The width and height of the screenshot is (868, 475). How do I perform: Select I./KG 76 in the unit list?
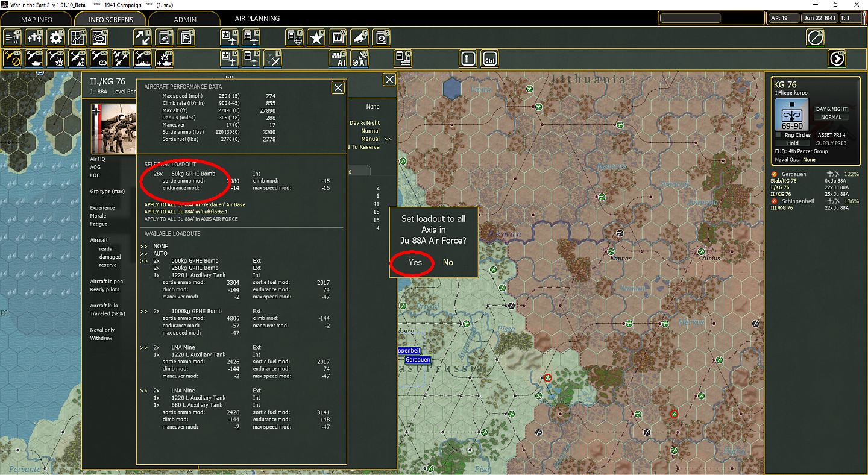(x=779, y=187)
